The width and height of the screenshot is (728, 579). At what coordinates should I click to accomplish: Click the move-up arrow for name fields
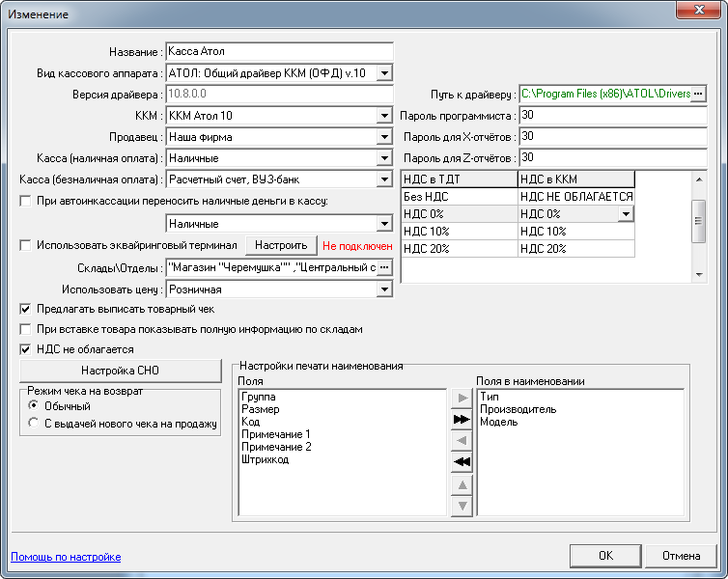pos(462,484)
